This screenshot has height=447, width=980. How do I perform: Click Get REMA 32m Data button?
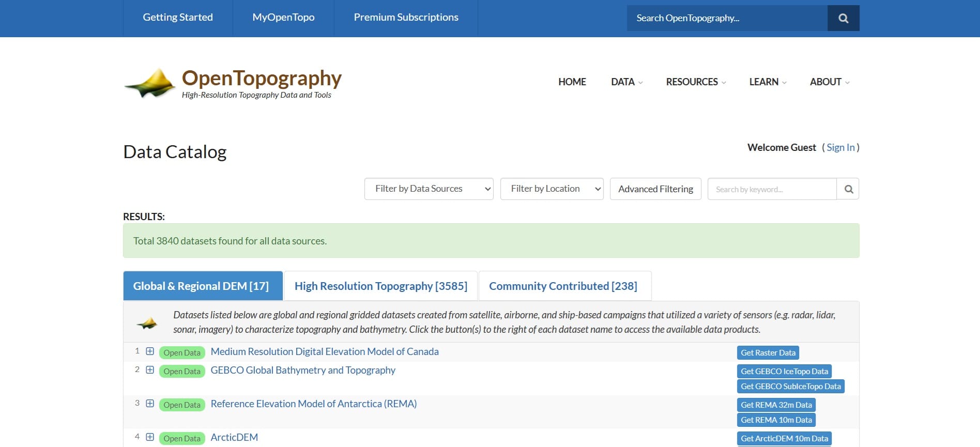[776, 405]
